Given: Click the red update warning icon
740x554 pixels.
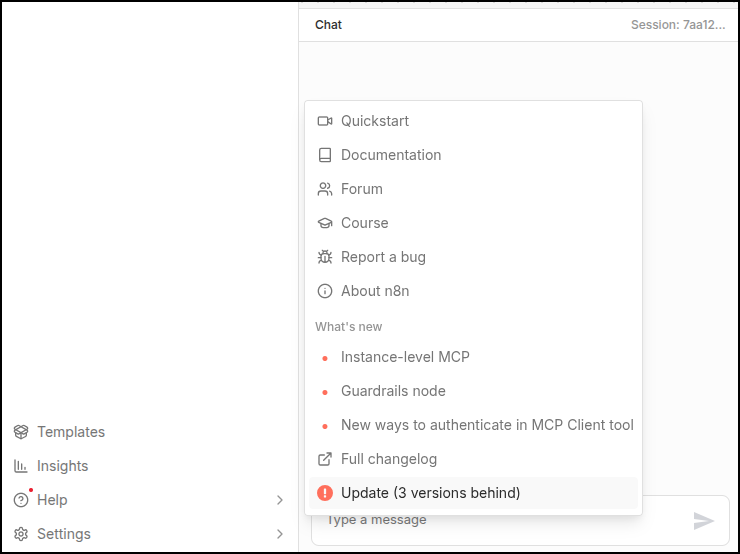Looking at the screenshot, I should pos(324,493).
